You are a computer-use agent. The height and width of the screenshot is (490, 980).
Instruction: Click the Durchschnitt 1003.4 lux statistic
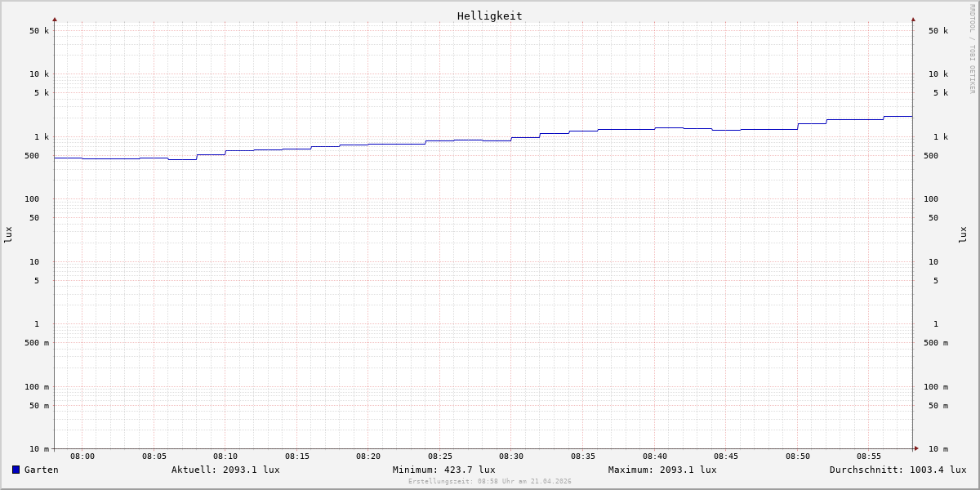tap(898, 470)
